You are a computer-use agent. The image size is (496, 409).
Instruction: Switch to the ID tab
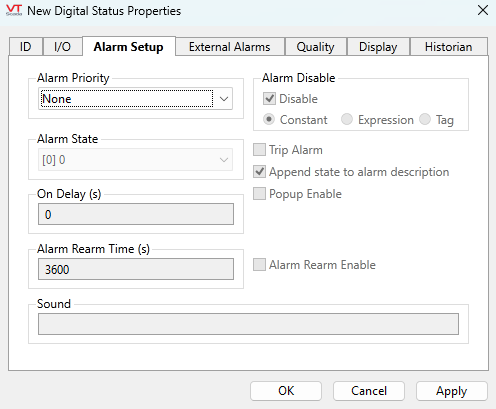click(26, 47)
